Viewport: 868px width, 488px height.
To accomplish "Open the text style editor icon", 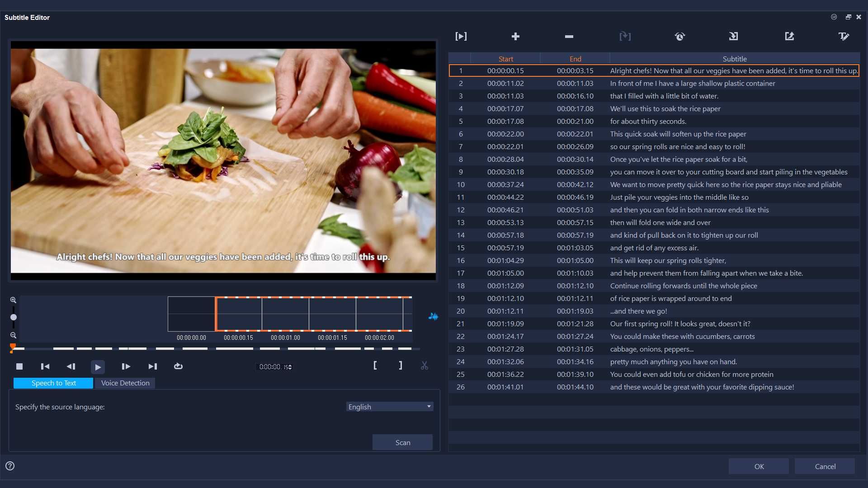I will coord(844,36).
